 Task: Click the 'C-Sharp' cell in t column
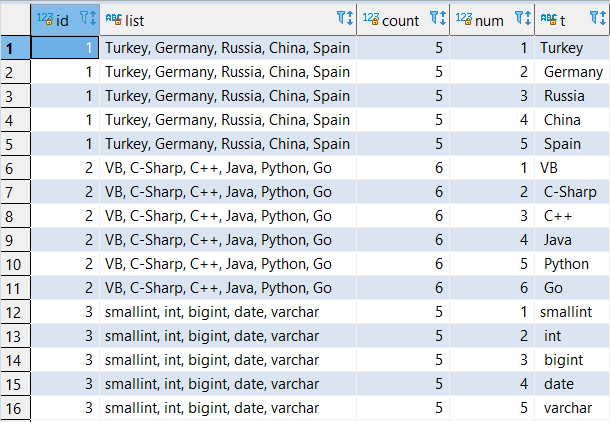572,192
